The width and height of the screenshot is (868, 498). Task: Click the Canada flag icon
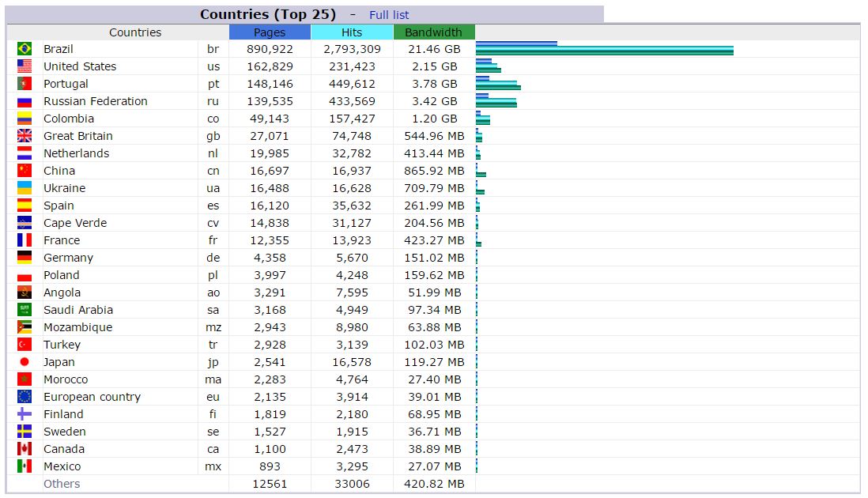tap(25, 449)
